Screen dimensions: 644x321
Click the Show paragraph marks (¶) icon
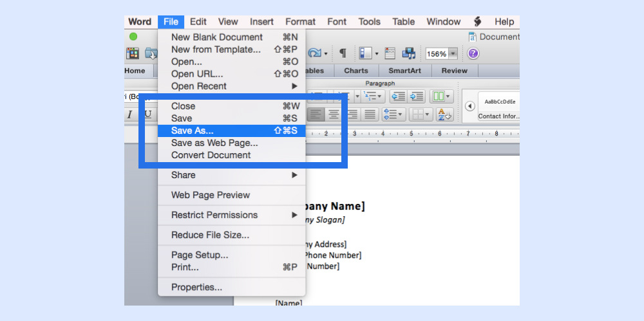343,53
